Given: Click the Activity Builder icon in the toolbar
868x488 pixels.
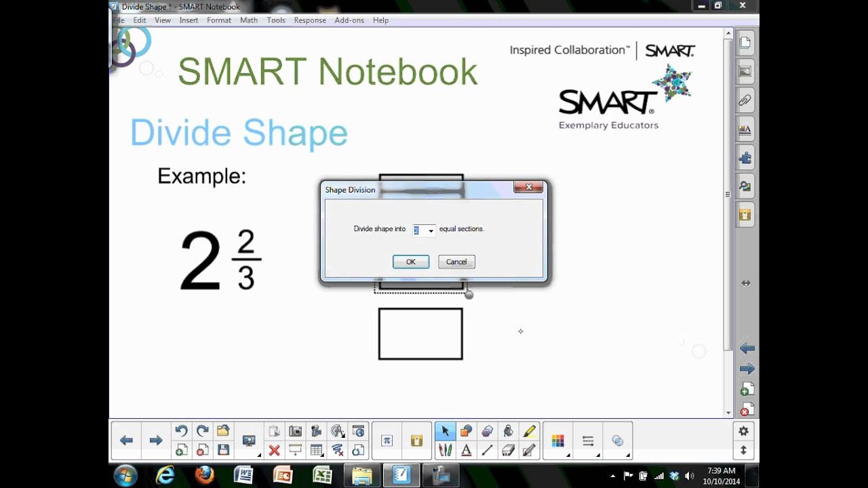Looking at the screenshot, I should 416,441.
